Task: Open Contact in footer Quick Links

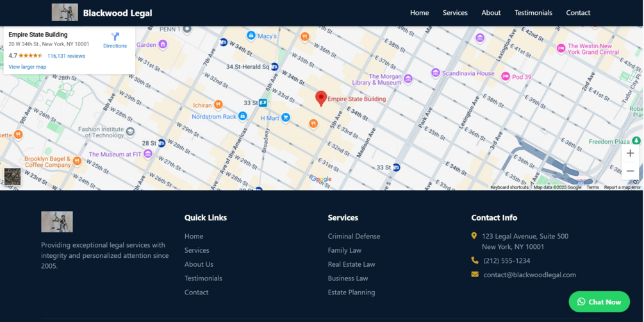Action: (196, 292)
